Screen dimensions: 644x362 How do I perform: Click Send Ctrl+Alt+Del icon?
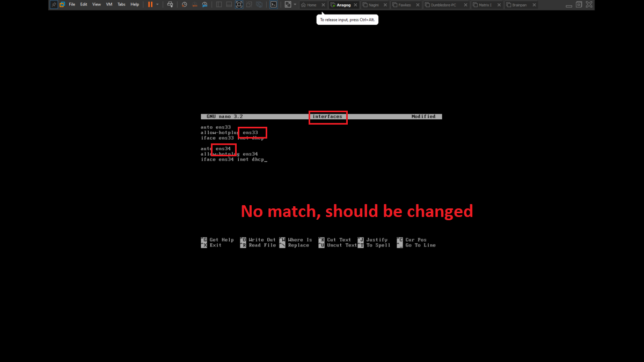(170, 4)
